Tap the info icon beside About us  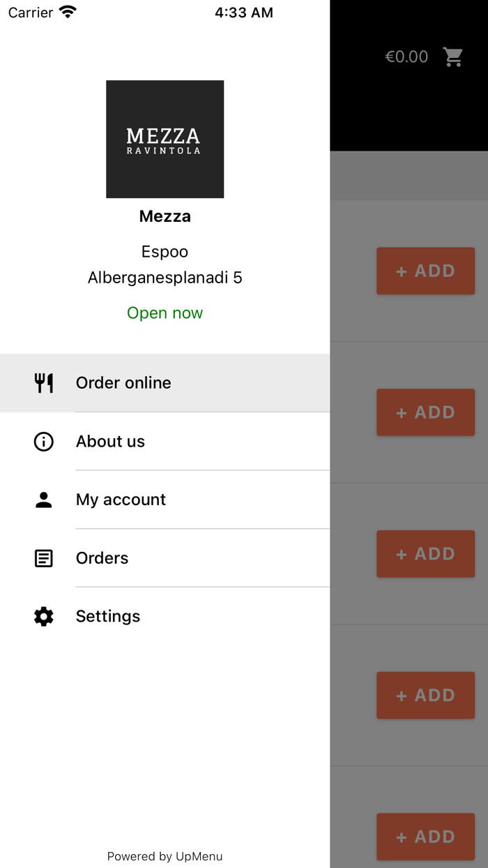[43, 441]
